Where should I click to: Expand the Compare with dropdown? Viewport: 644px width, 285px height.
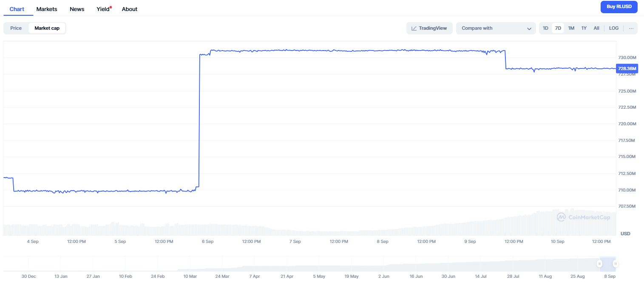tap(496, 28)
